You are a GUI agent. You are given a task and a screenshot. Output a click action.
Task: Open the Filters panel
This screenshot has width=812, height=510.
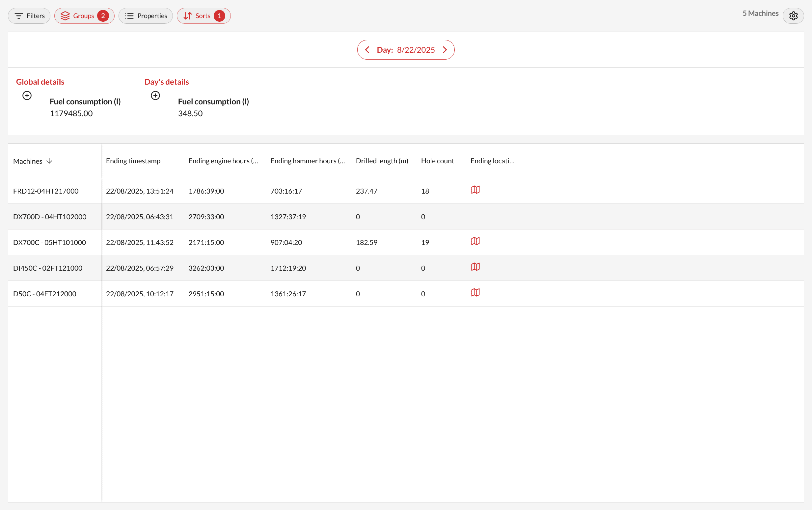coord(29,16)
